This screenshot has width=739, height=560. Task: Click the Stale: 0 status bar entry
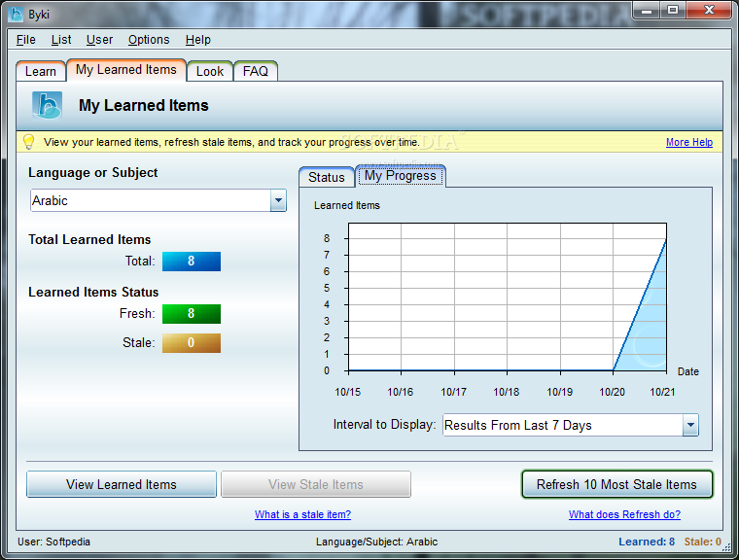[703, 542]
